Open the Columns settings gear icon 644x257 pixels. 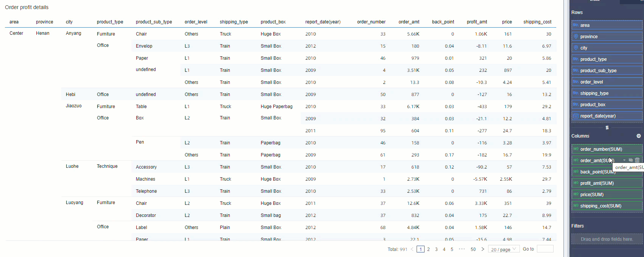click(x=639, y=136)
